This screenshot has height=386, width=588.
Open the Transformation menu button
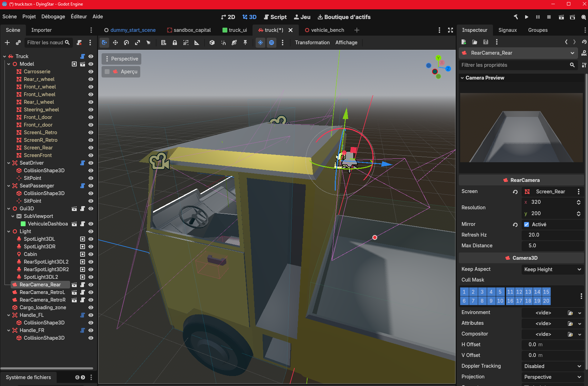click(x=312, y=43)
